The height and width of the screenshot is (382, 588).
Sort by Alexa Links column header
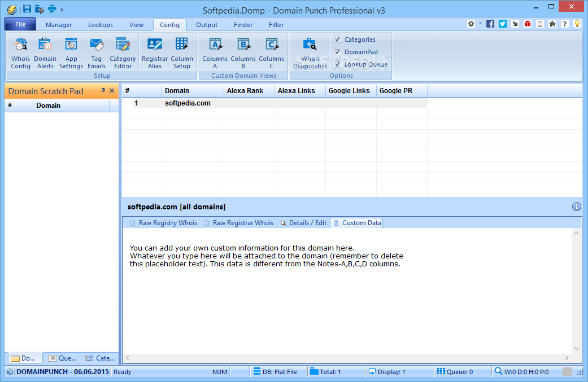tap(300, 91)
